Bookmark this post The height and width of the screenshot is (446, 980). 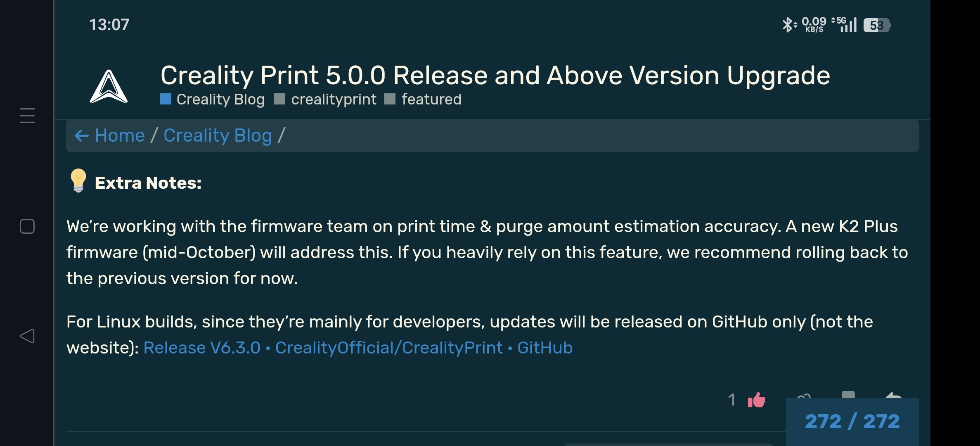[848, 395]
